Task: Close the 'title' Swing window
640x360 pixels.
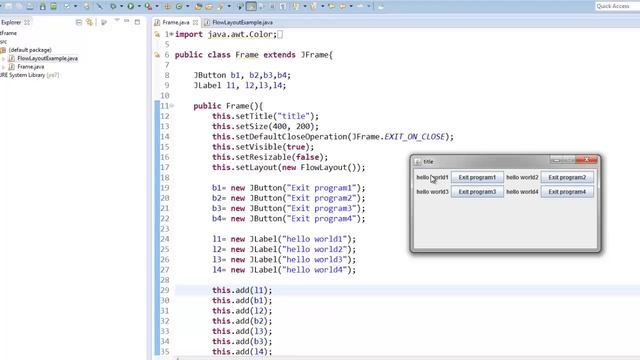Action: coord(587,160)
